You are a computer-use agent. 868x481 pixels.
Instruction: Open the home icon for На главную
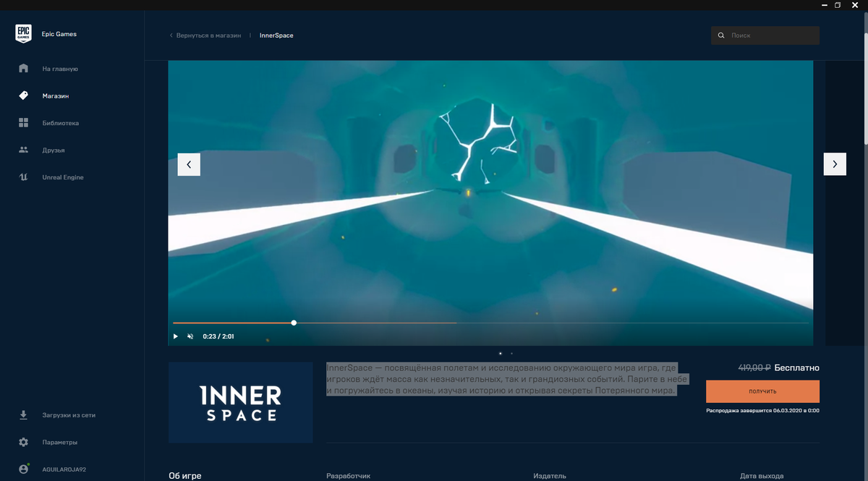click(x=23, y=69)
